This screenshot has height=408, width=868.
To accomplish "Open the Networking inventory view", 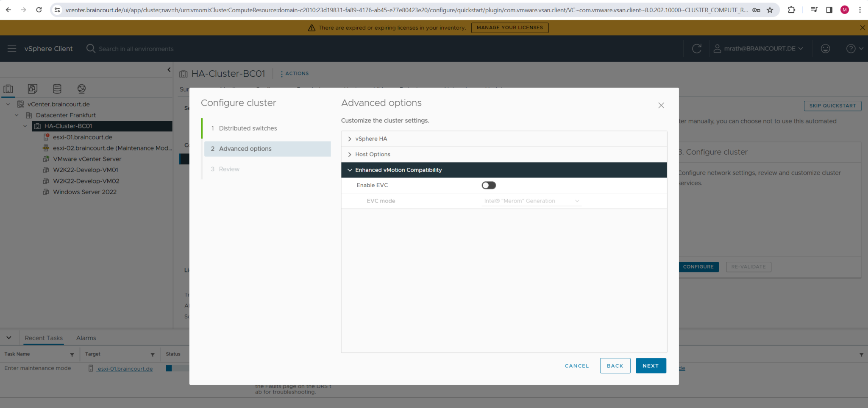I will (x=81, y=89).
